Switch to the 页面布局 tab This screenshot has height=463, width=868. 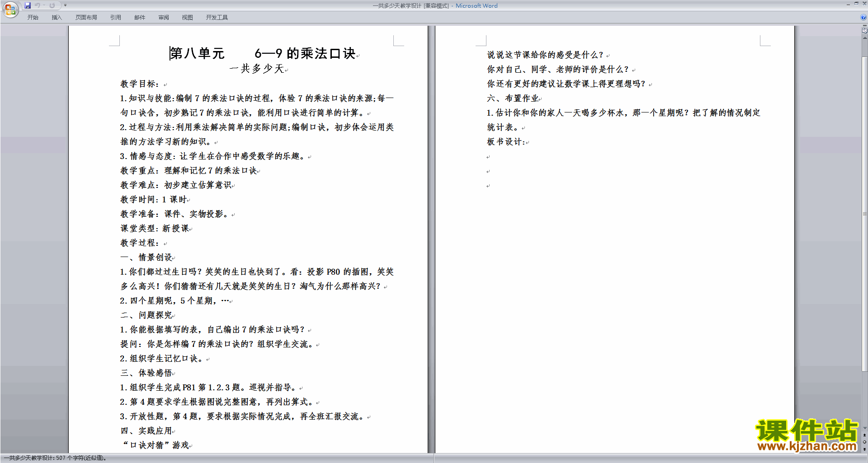86,17
